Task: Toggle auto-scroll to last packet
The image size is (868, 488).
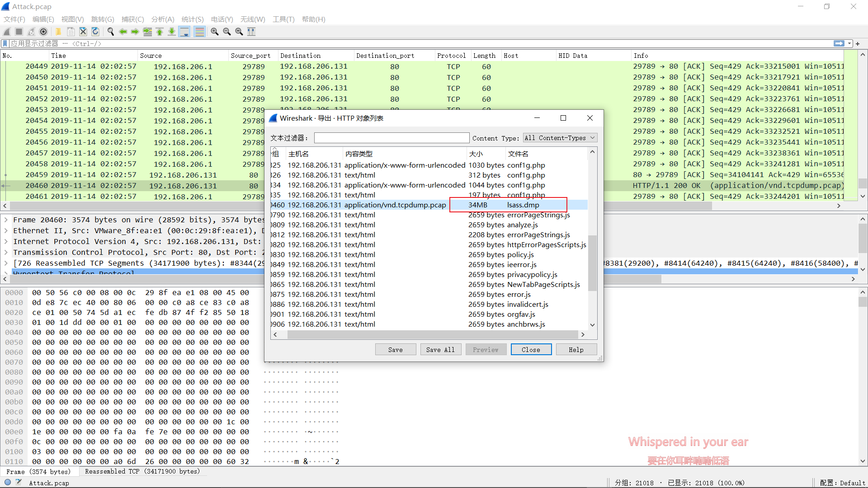Action: (184, 32)
